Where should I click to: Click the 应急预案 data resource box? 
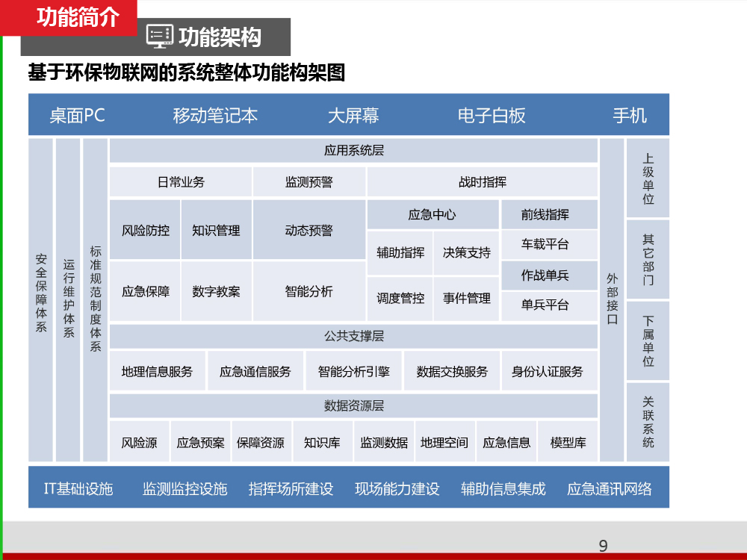tap(200, 443)
